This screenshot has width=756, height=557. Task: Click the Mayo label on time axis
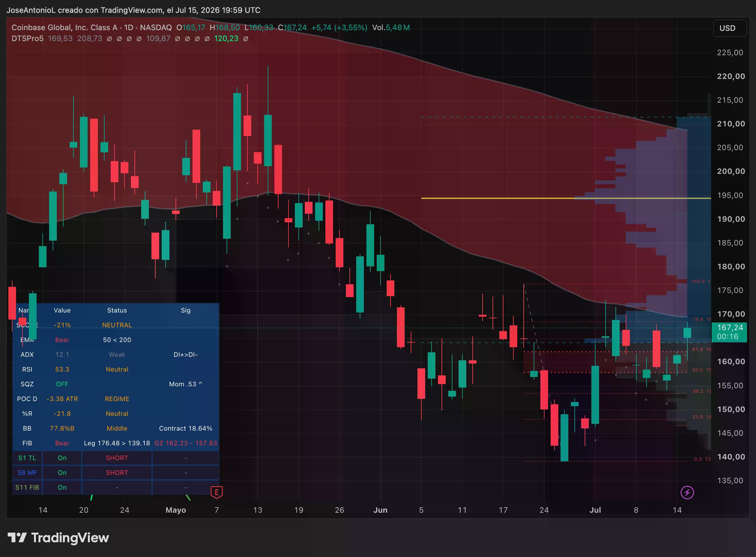176,510
